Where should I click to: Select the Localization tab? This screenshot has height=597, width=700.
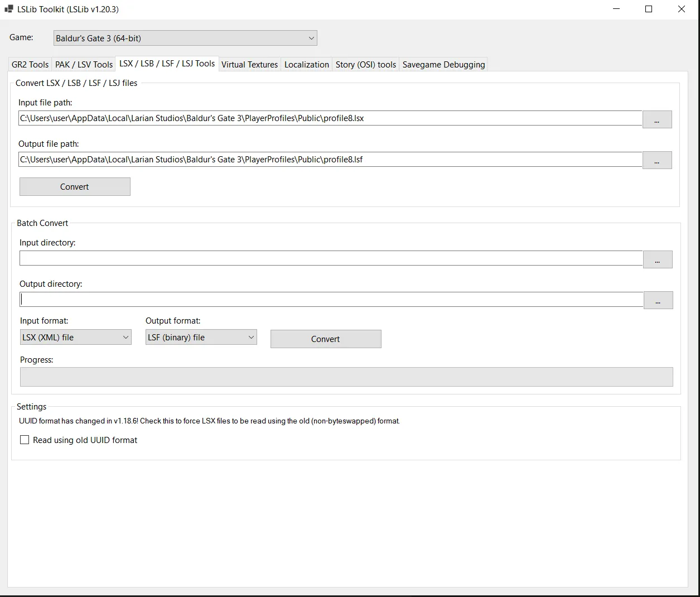point(306,65)
